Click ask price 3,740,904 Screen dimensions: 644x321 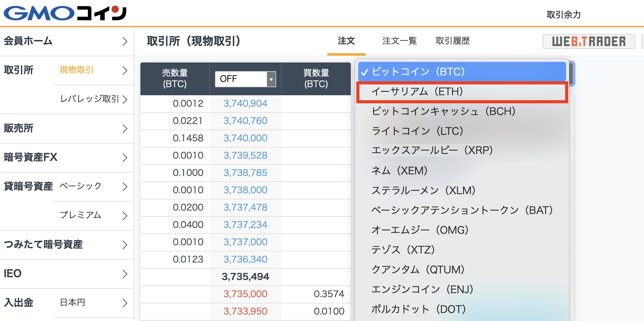(x=245, y=103)
